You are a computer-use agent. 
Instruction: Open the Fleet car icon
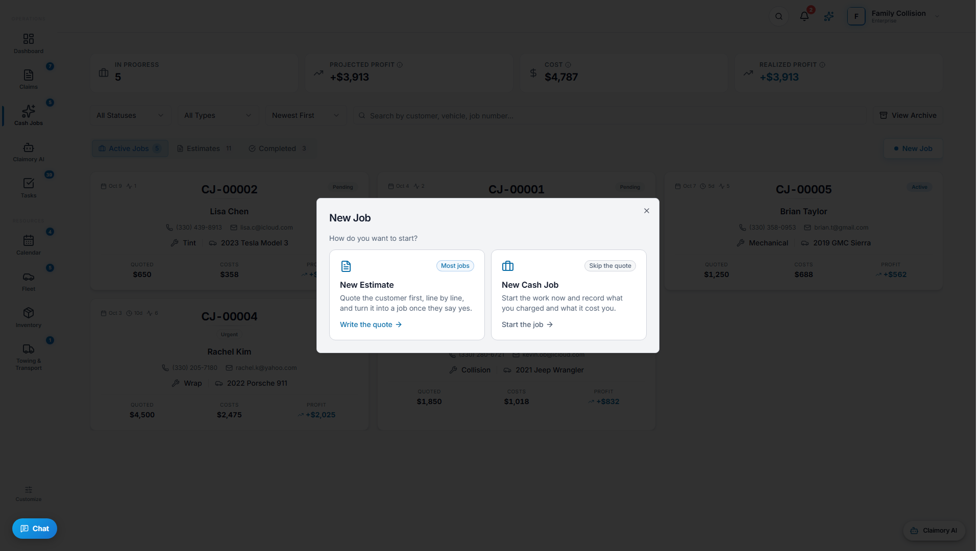coord(29,277)
